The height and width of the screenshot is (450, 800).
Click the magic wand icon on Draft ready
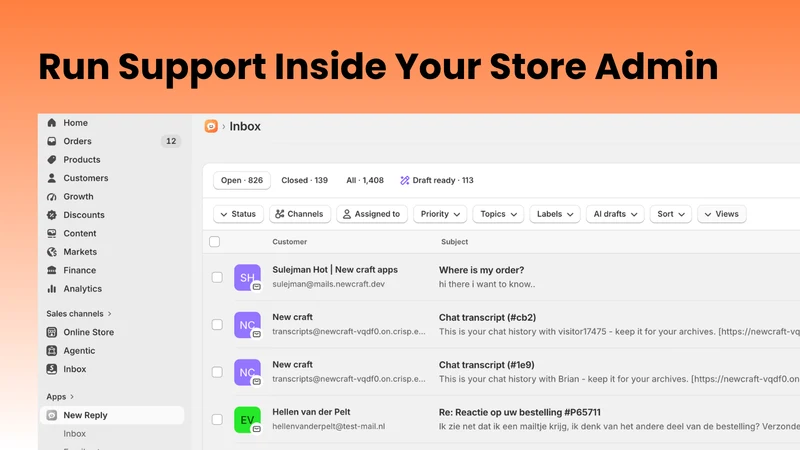pyautogui.click(x=405, y=180)
